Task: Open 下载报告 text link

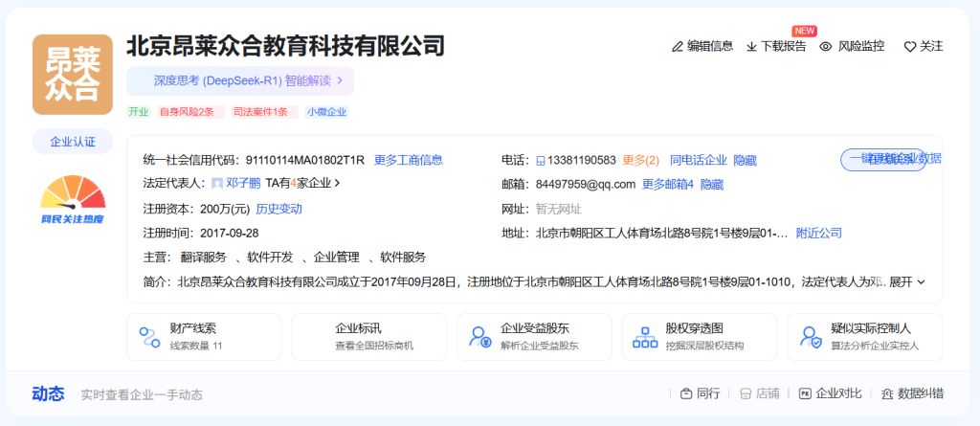Action: click(783, 46)
